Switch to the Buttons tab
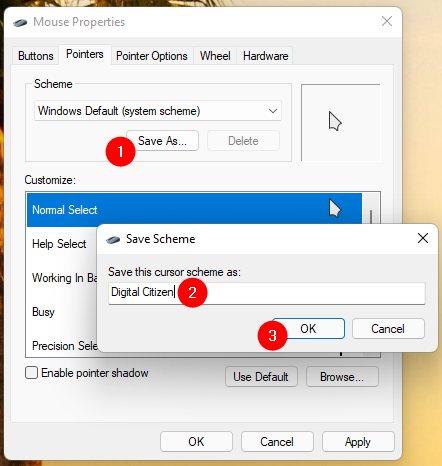Screen dimensions: 442x466 [36, 56]
